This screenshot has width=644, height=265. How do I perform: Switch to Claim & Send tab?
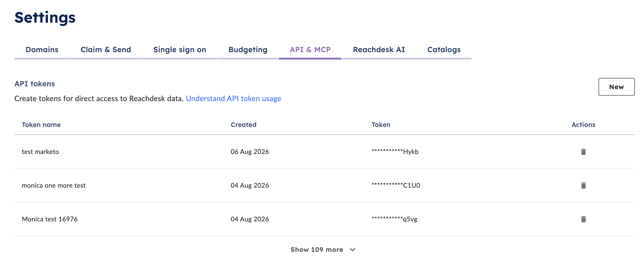(106, 50)
